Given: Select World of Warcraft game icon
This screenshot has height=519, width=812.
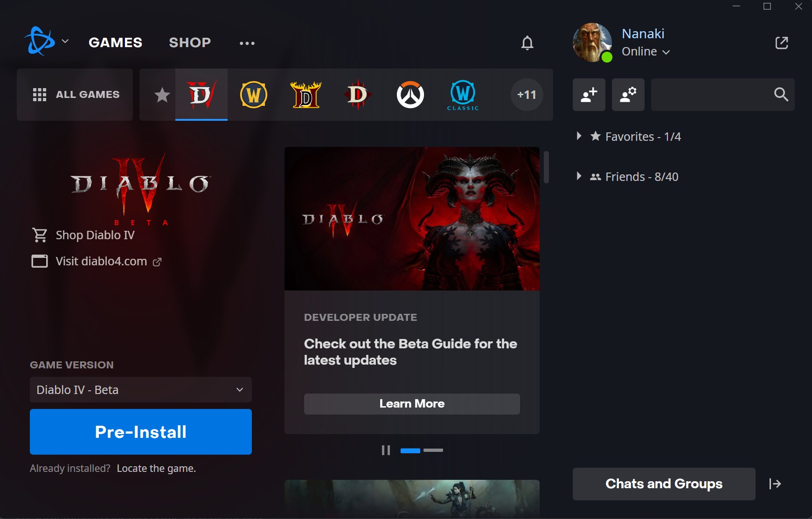Looking at the screenshot, I should tap(253, 95).
